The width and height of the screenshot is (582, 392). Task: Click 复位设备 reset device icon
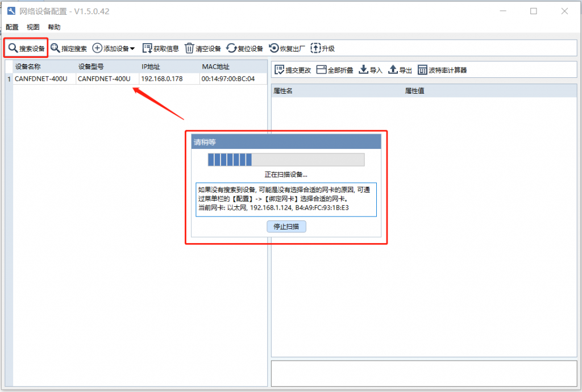coord(231,48)
